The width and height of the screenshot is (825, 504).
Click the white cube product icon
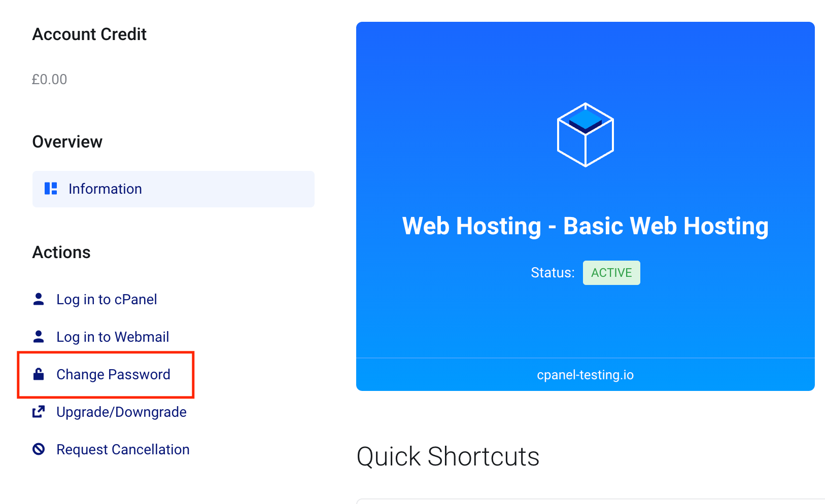pyautogui.click(x=585, y=135)
